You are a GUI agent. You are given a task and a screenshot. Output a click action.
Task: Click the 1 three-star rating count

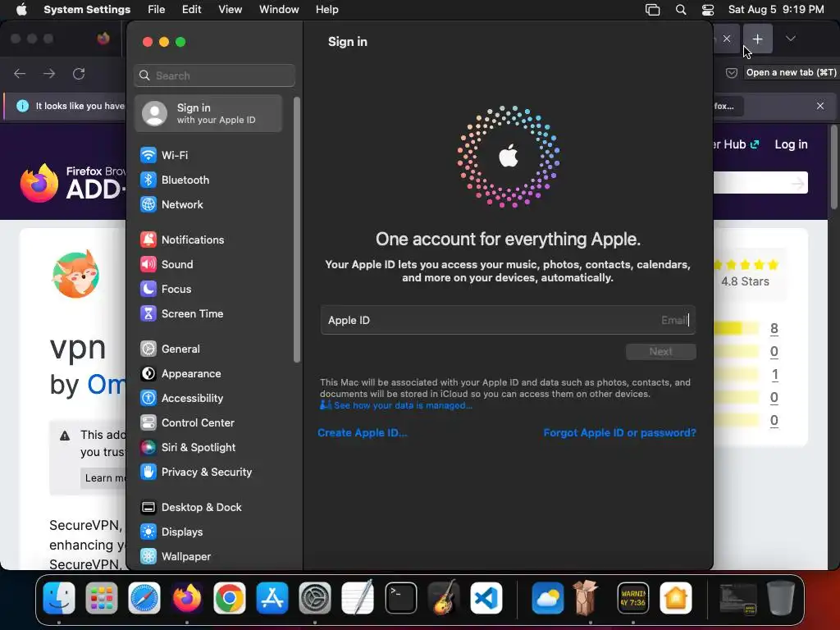point(774,374)
